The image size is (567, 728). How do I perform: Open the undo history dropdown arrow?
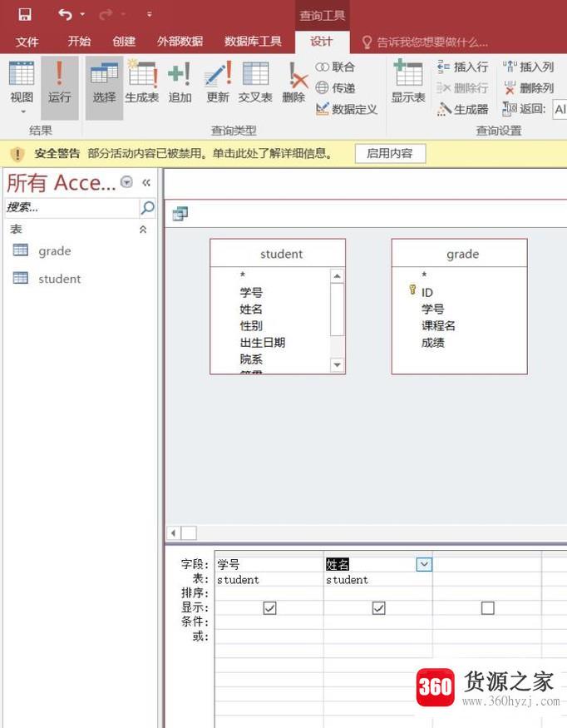(x=82, y=14)
